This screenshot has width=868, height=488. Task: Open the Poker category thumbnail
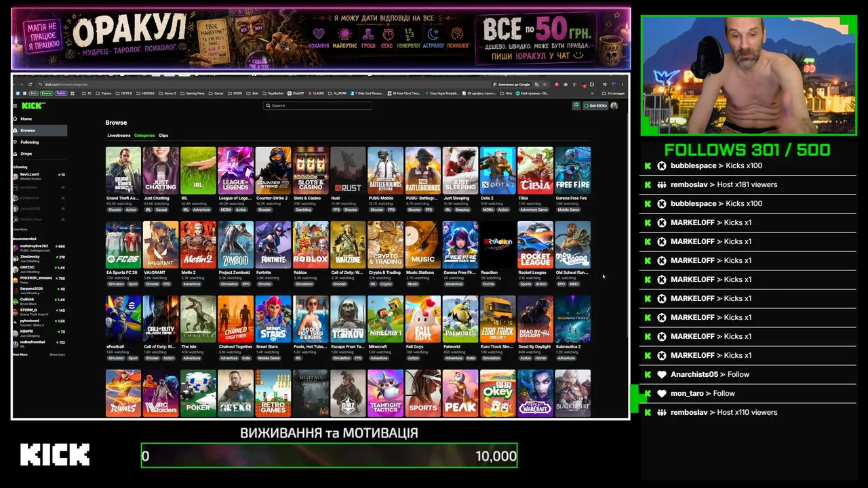[198, 393]
